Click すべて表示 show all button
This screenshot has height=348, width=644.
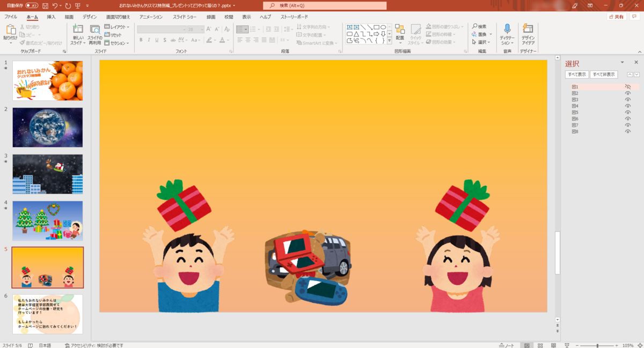tap(577, 75)
